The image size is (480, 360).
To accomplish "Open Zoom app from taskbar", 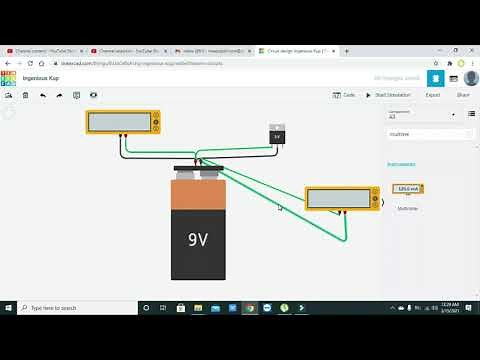I will (267, 308).
